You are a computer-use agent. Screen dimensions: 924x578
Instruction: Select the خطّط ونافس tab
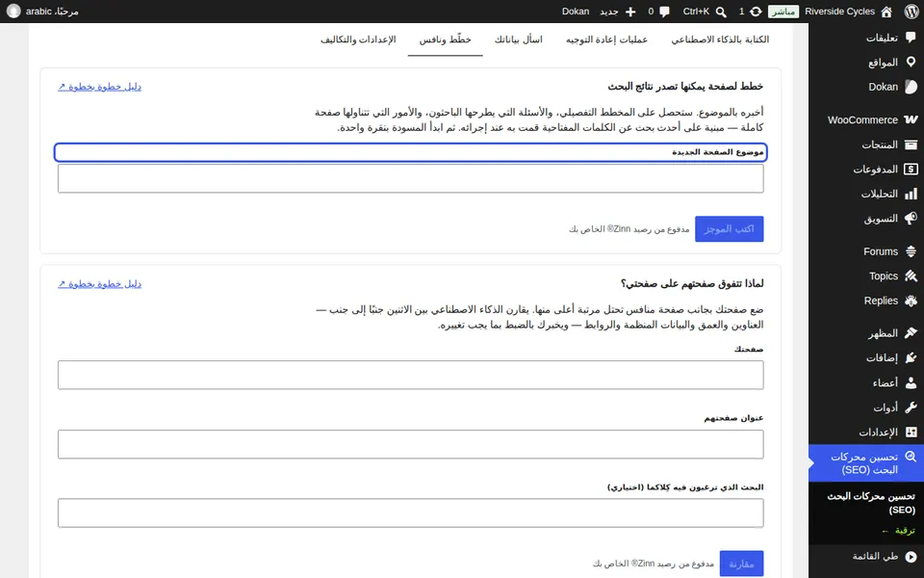445,39
